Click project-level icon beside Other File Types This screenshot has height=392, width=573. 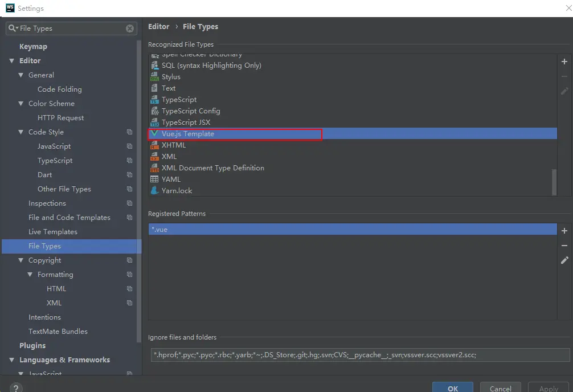(x=129, y=189)
